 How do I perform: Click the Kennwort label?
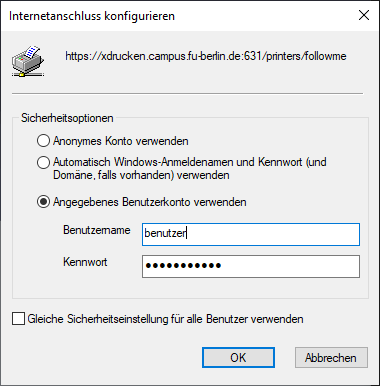pos(85,262)
